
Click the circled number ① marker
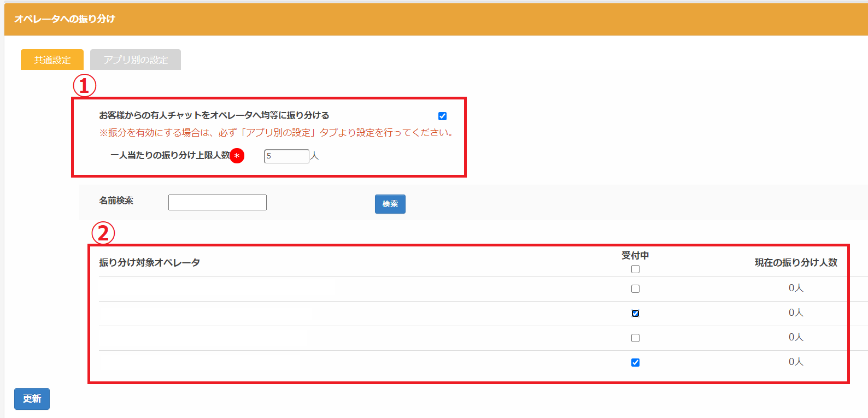84,86
